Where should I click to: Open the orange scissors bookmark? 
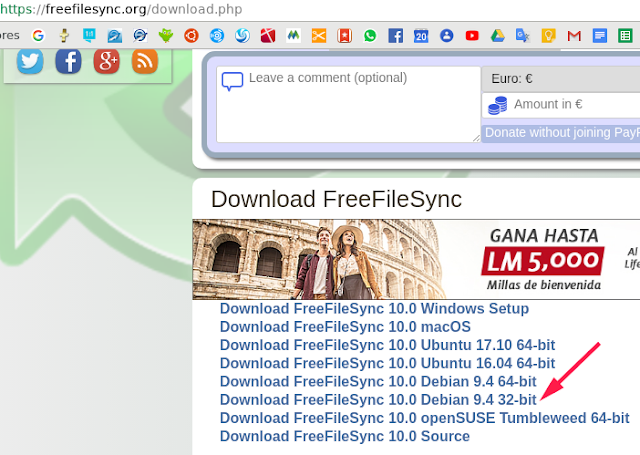coord(319,36)
